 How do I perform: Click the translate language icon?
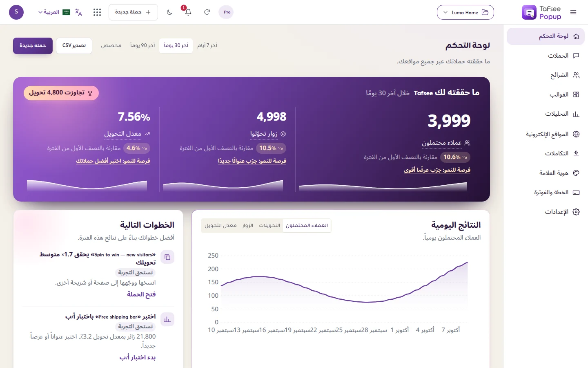[x=78, y=12]
